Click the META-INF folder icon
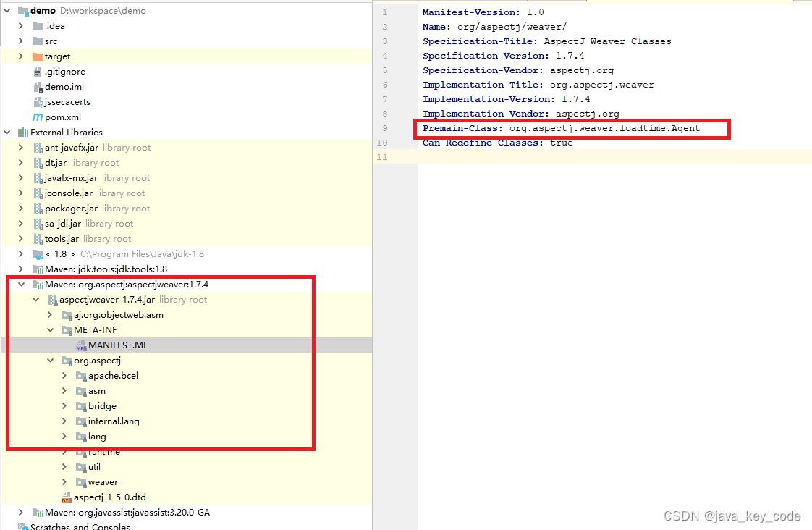 (67, 330)
